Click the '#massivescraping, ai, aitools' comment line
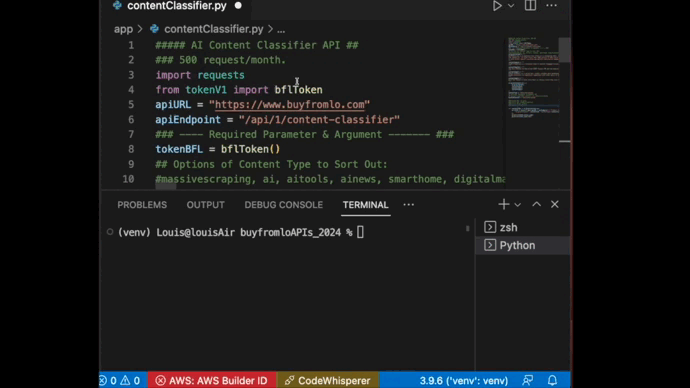 pos(330,179)
